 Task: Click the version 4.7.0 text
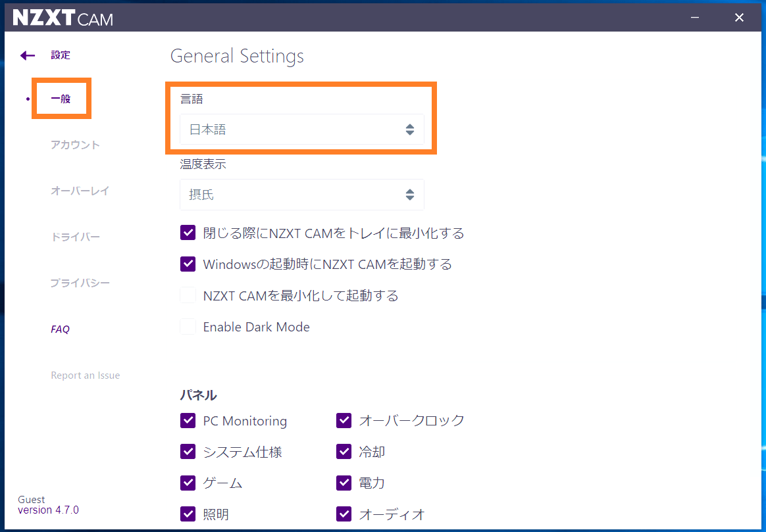click(48, 510)
